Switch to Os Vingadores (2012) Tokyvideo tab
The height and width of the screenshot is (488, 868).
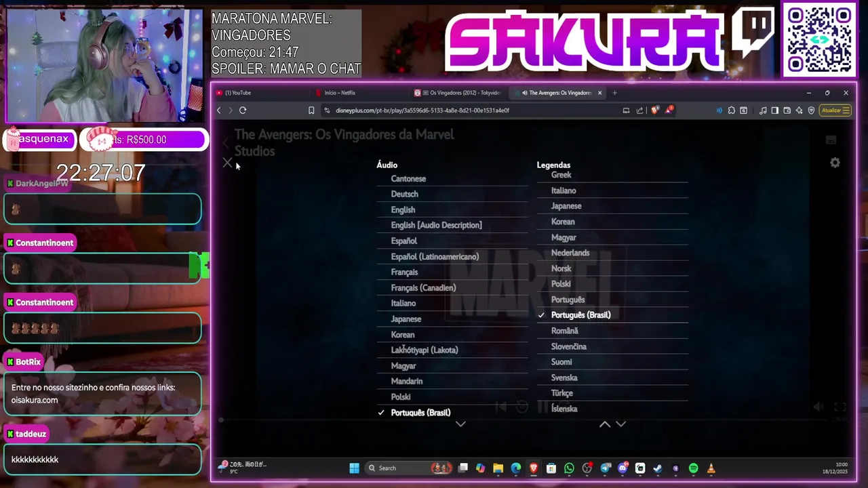460,93
